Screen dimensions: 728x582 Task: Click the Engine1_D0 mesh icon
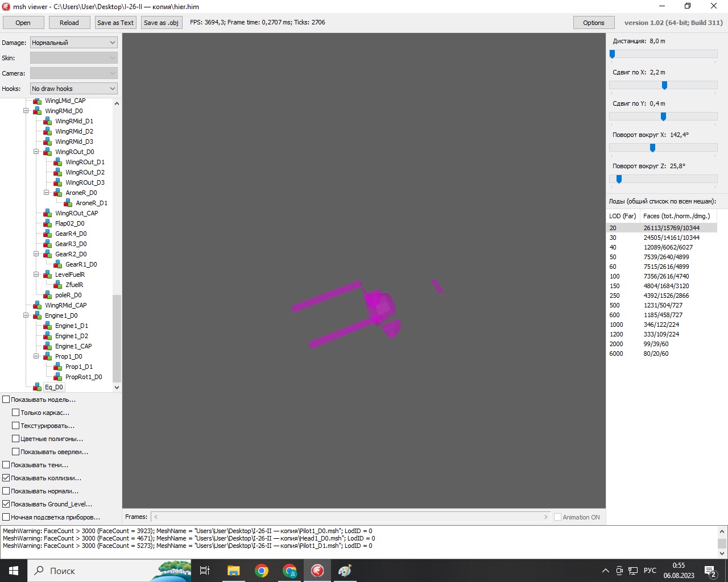pos(38,315)
